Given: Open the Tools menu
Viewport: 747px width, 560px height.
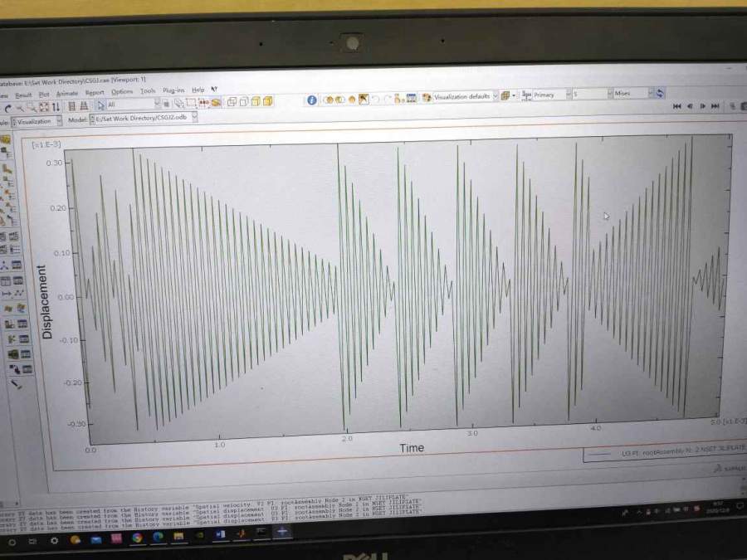Looking at the screenshot, I should pyautogui.click(x=148, y=91).
